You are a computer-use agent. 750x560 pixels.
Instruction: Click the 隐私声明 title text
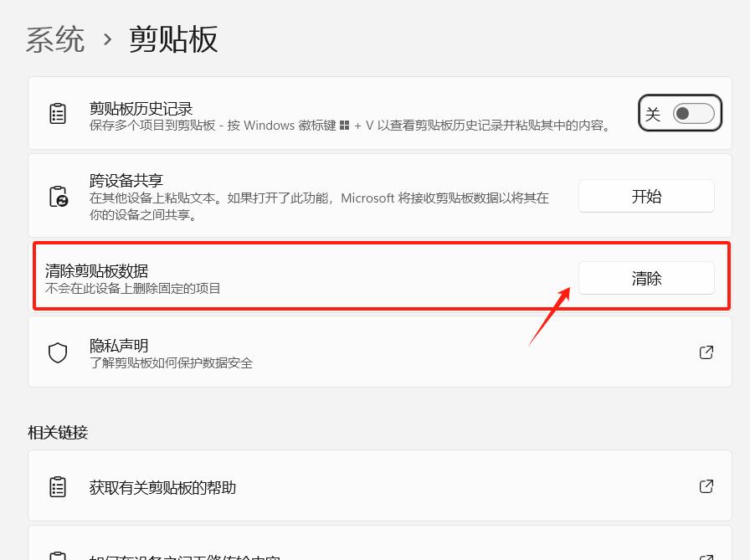tap(119, 345)
